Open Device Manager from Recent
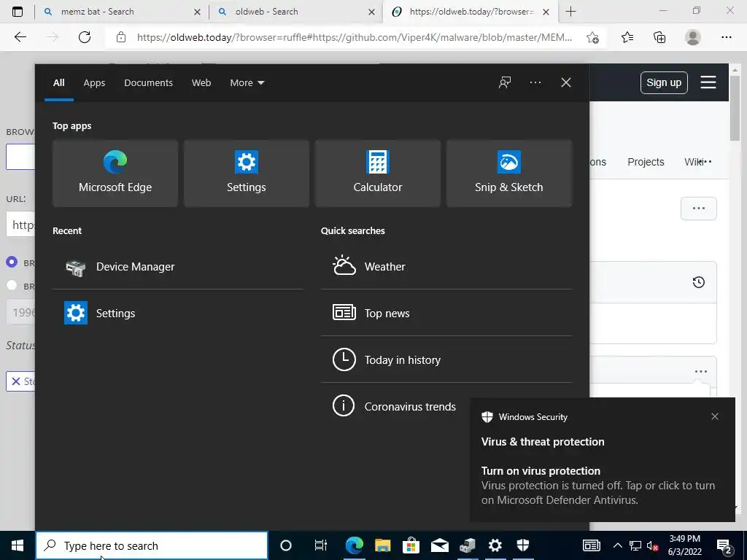The image size is (747, 560). pos(178,267)
